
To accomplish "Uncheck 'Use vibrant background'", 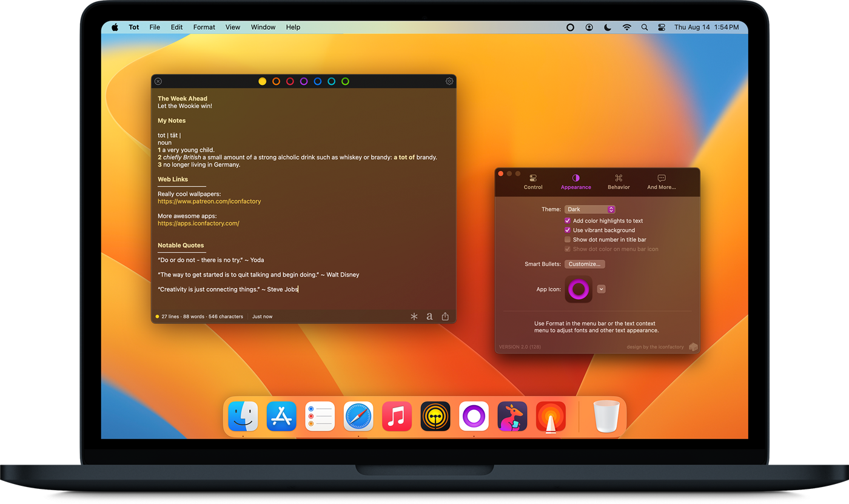I will tap(568, 230).
